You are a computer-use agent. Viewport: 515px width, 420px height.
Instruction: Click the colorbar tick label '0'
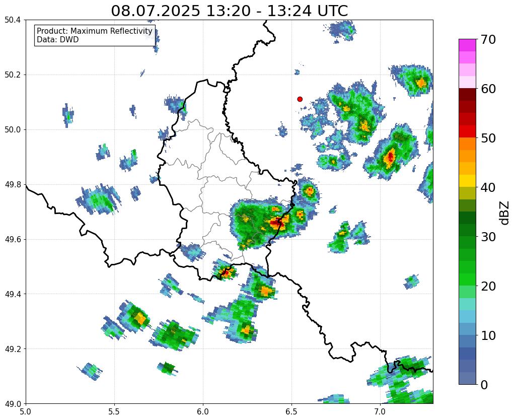pos(484,385)
